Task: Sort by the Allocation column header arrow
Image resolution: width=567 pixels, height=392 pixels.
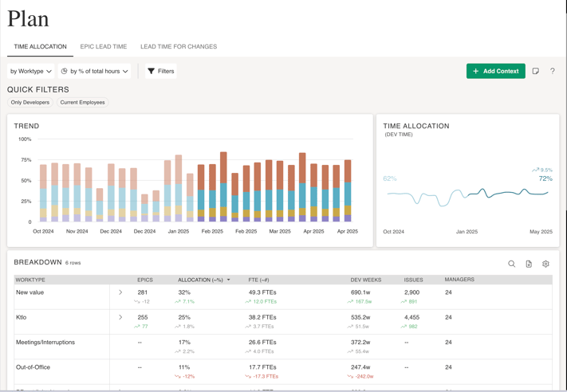Action: (x=229, y=280)
